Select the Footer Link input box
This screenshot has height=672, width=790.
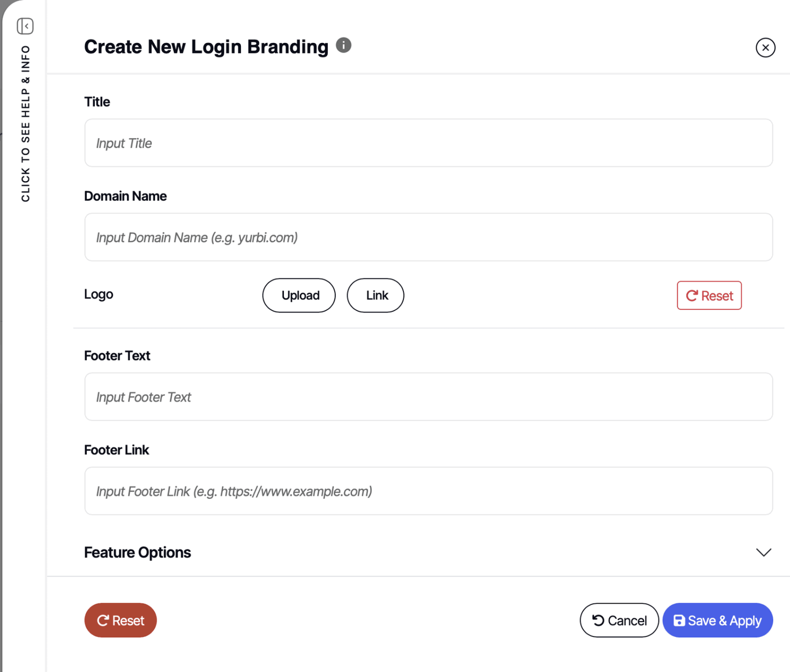click(x=428, y=491)
